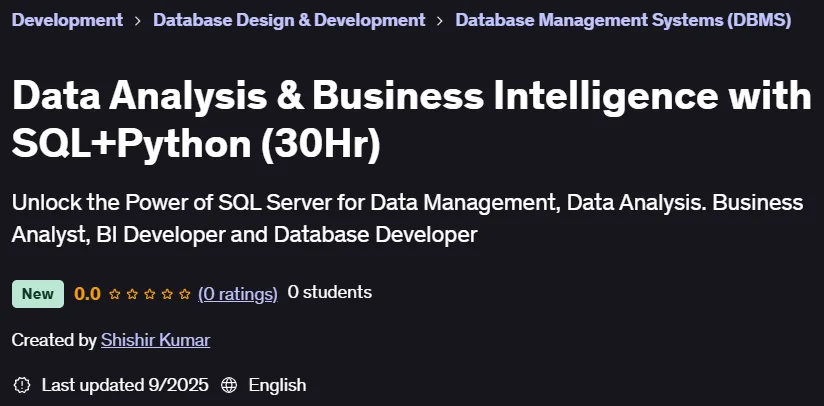Click the (0 ratings) link
The height and width of the screenshot is (406, 824).
click(238, 294)
